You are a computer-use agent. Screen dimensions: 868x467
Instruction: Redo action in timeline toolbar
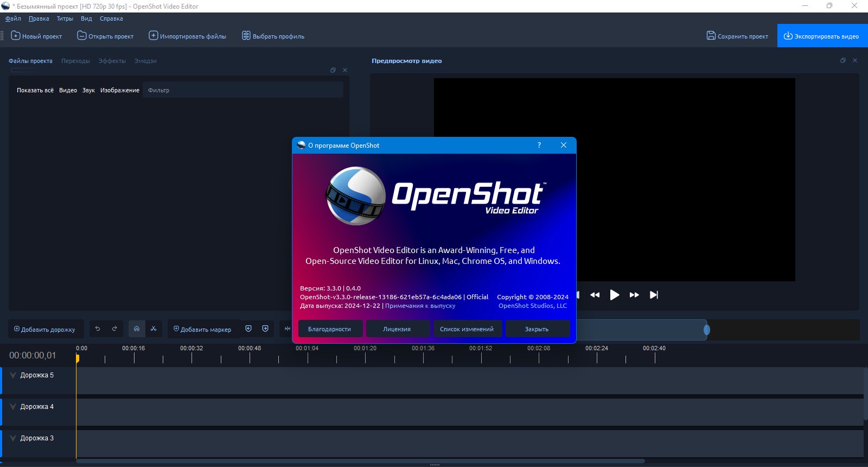(114, 329)
